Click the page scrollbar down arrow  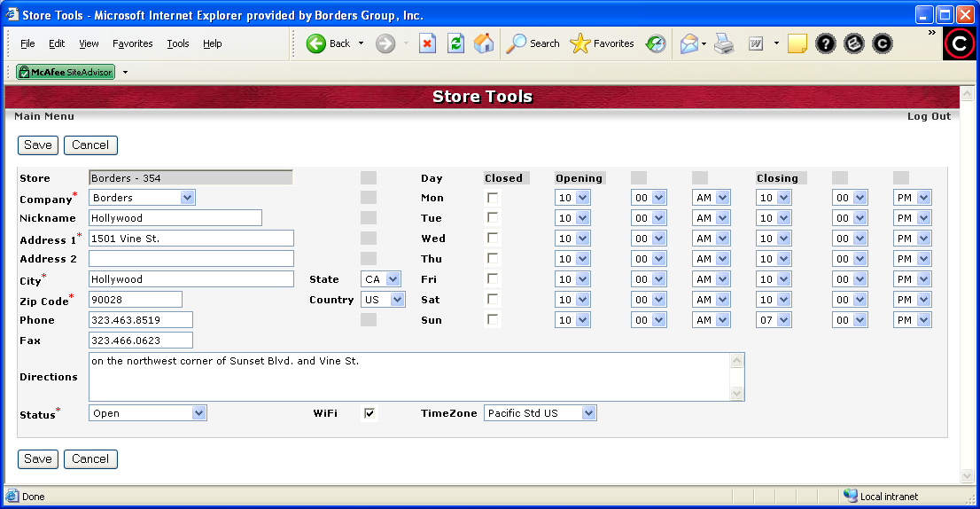[x=967, y=476]
